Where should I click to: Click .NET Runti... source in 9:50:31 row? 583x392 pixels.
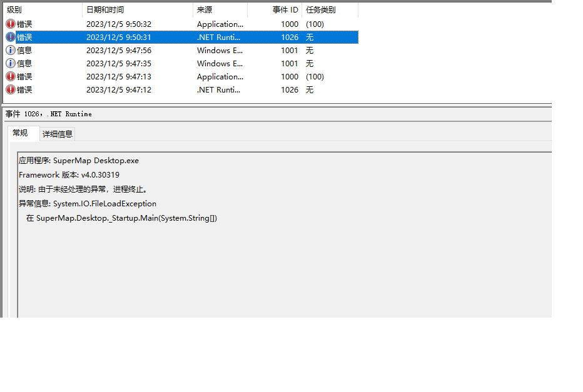(x=219, y=37)
